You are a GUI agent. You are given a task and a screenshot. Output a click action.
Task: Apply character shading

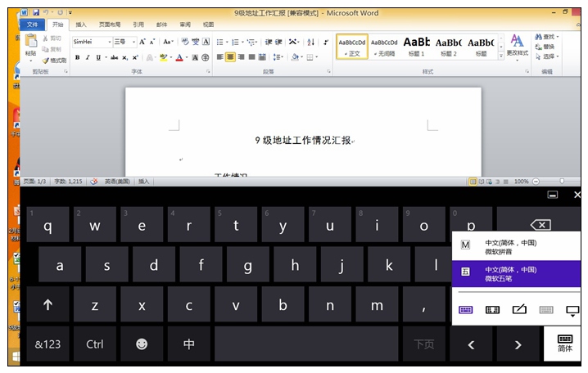click(x=195, y=57)
